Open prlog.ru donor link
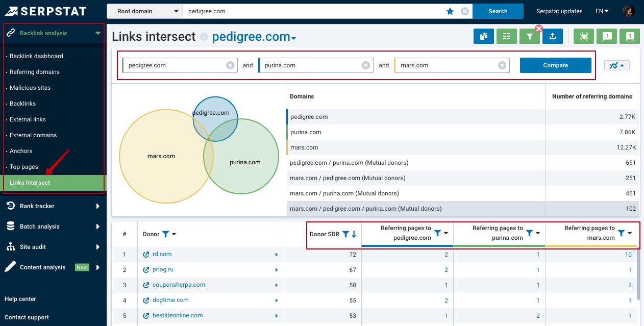The width and height of the screenshot is (644, 326). point(163,269)
